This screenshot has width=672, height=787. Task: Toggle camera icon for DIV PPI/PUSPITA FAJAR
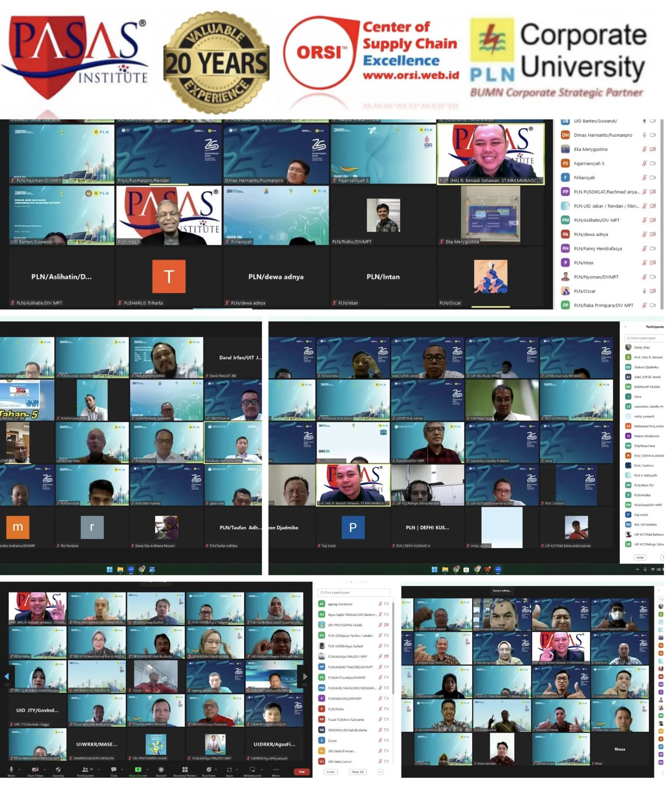pyautogui.click(x=386, y=625)
